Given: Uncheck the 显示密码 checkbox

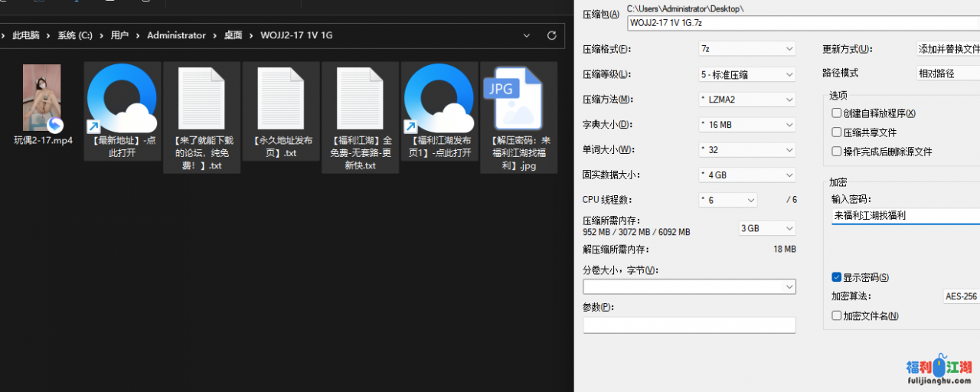Looking at the screenshot, I should point(837,277).
